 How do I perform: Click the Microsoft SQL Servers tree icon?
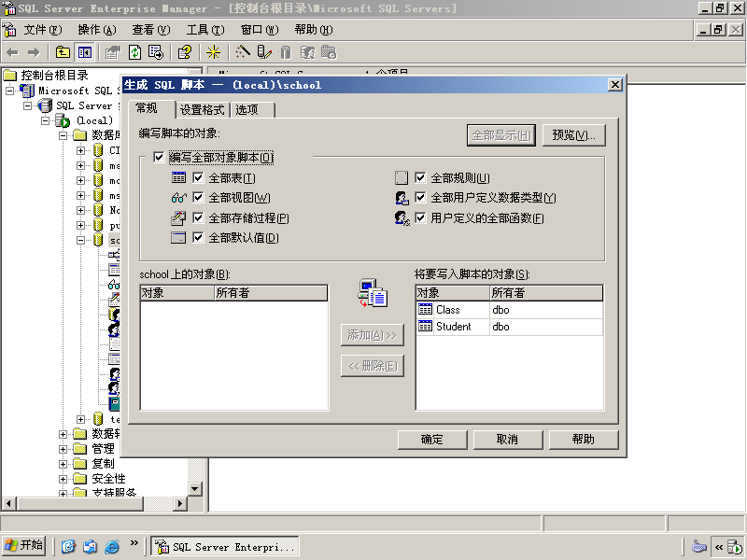27,91
